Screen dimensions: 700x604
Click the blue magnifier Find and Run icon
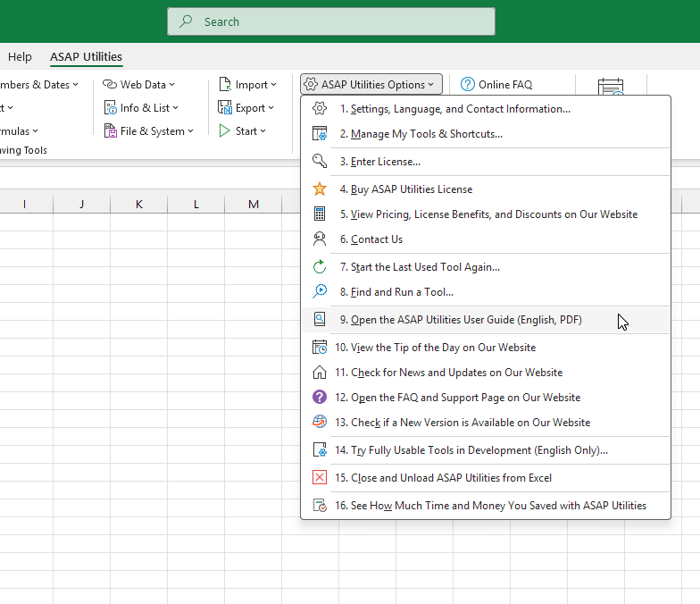pos(320,291)
